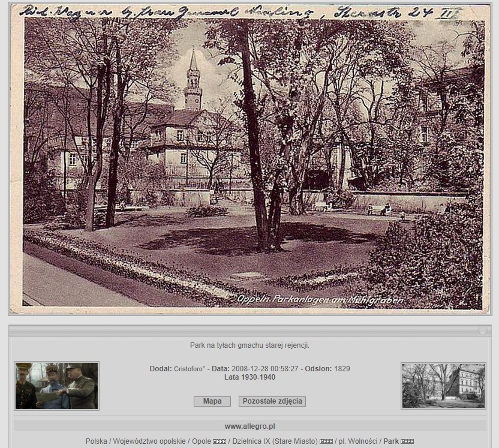Screen dimensions: 499x448
Task: Select Województwo opolskie in the breadcrumb
Action: 149,441
